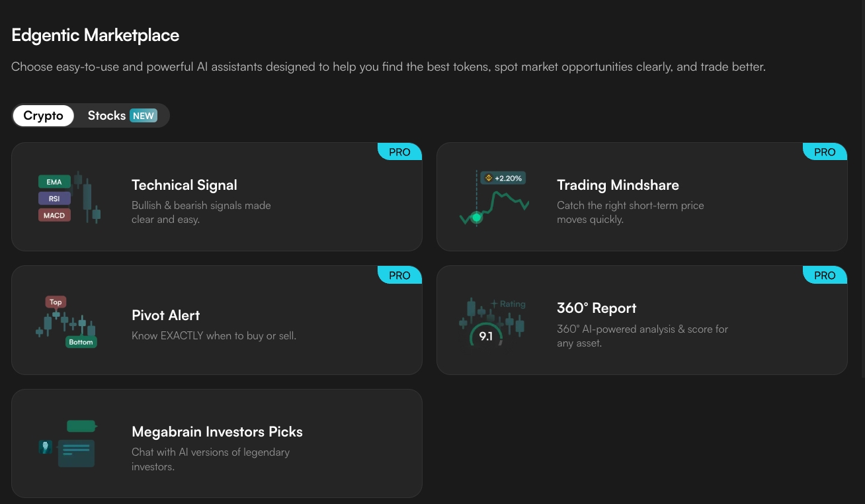Click the NEW badge beside Stocks
865x504 pixels.
144,116
